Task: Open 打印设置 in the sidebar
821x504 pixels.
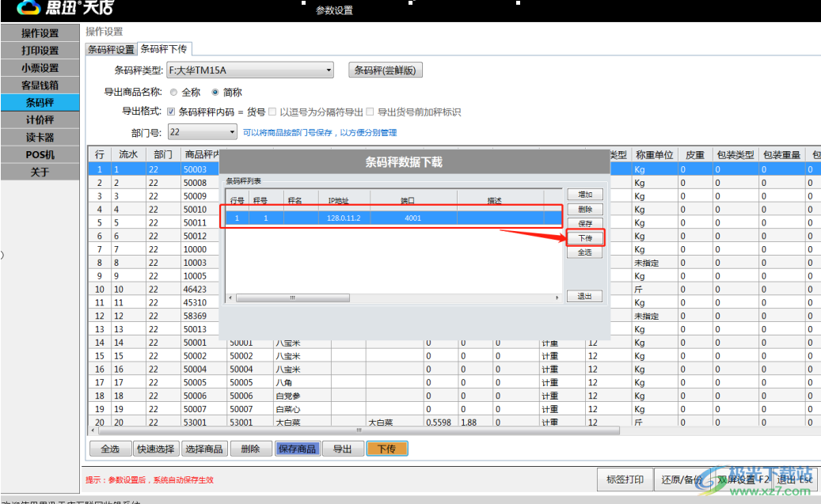Action: click(40, 51)
